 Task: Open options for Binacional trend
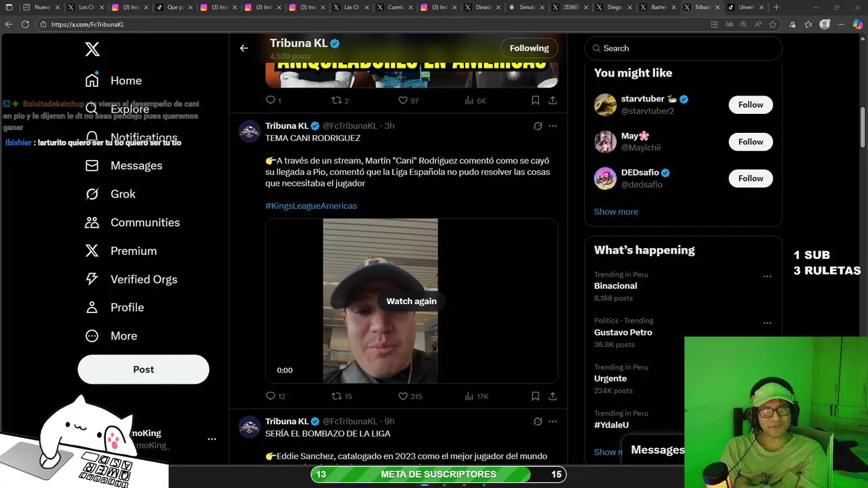(767, 277)
